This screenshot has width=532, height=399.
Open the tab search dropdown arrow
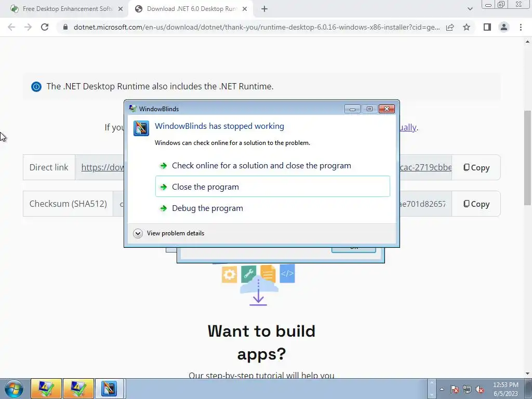coord(470,9)
